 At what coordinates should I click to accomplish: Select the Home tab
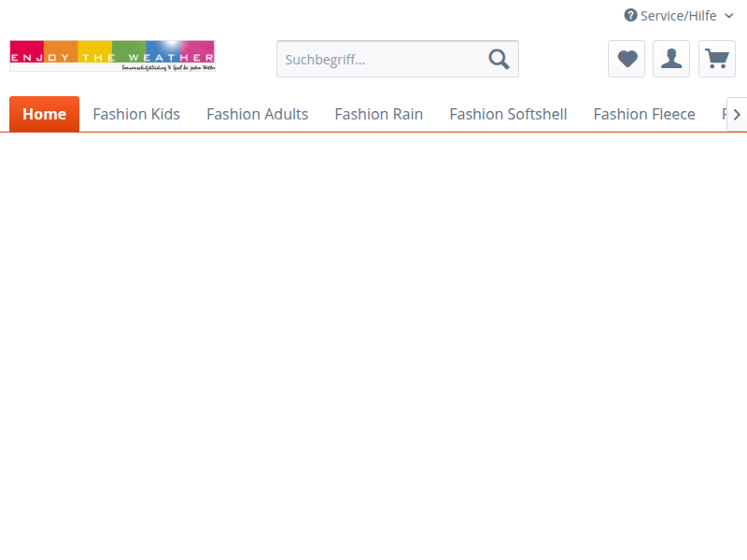tap(44, 114)
